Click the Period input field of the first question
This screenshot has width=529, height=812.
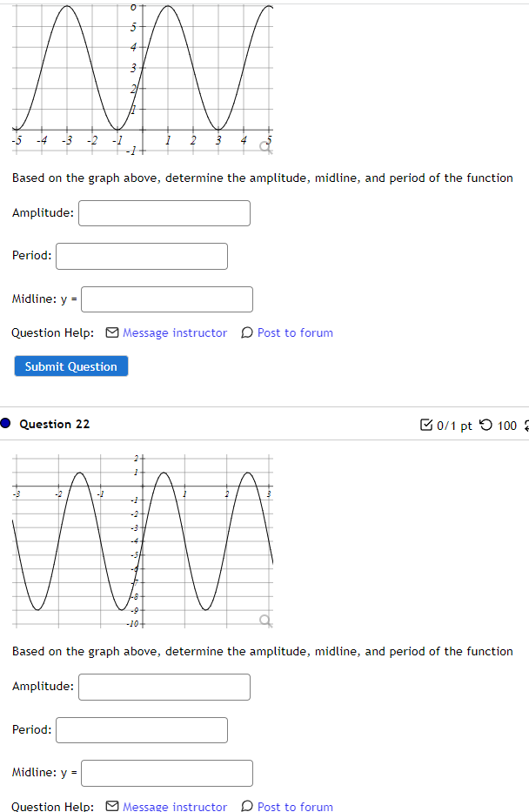click(141, 255)
